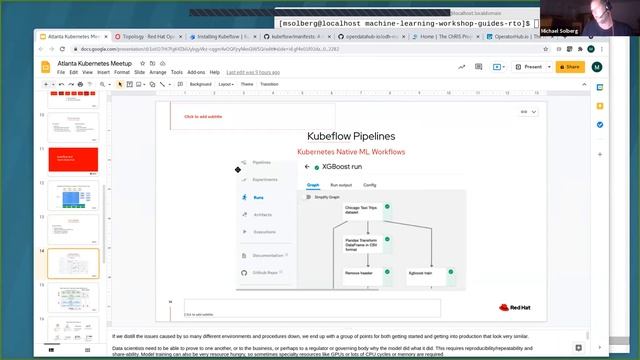Switch to grid view
This screenshot has height=360, width=640.
[x=87, y=350]
